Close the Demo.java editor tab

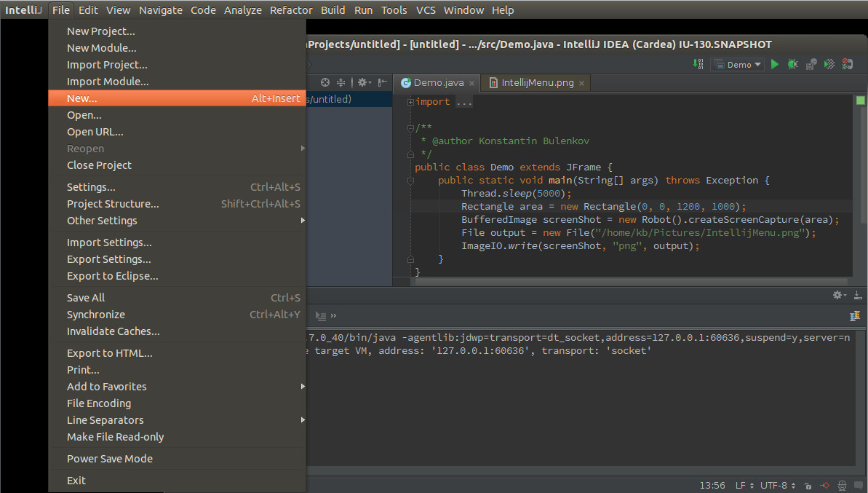pyautogui.click(x=471, y=83)
